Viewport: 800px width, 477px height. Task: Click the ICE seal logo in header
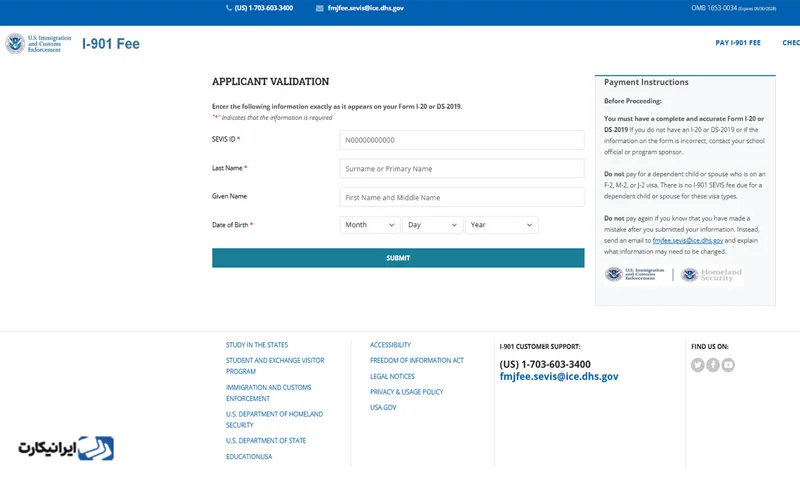pyautogui.click(x=15, y=43)
